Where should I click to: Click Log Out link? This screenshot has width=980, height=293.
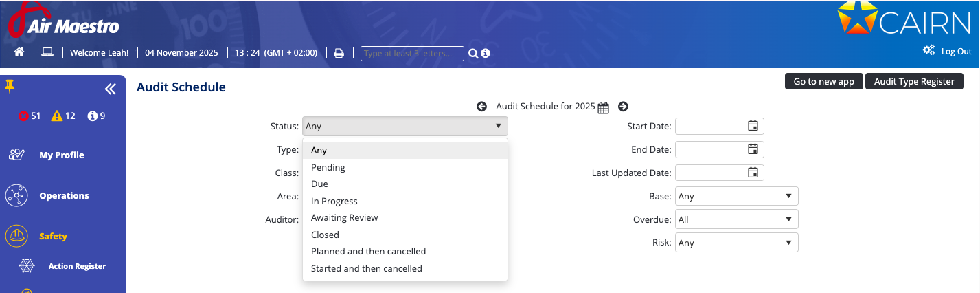956,52
